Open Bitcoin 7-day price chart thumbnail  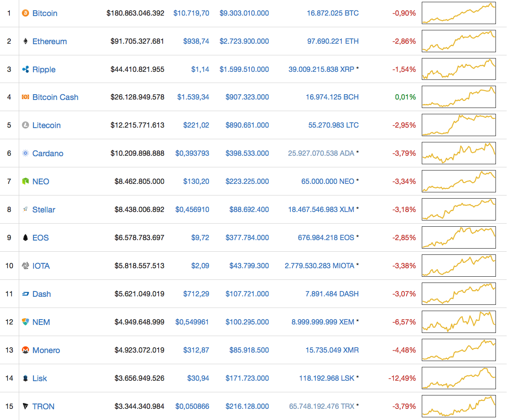pos(458,13)
